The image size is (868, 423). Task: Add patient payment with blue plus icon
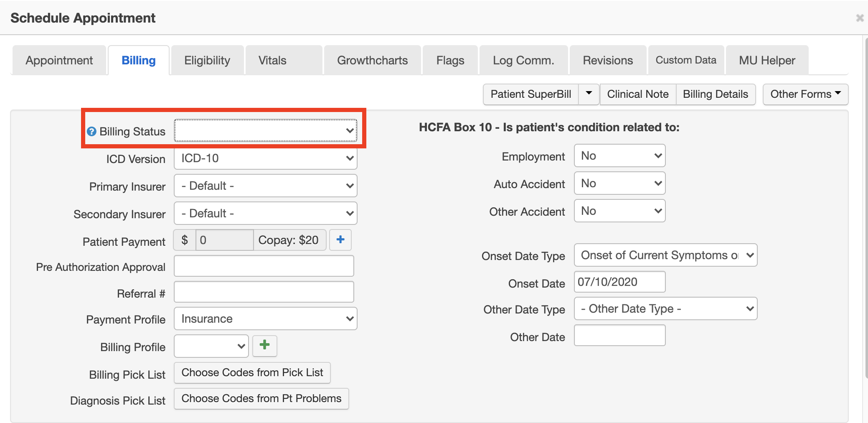(x=340, y=240)
